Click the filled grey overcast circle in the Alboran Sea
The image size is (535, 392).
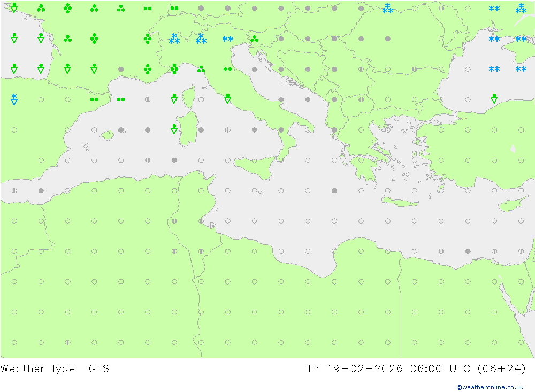[41, 190]
